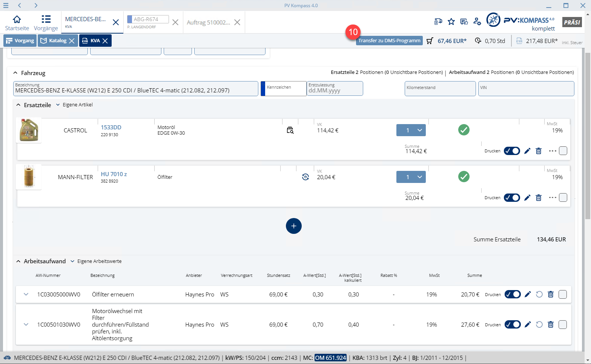
Task: Close the ABG-R674 P. LANGENDORF tab
Action: (x=175, y=22)
